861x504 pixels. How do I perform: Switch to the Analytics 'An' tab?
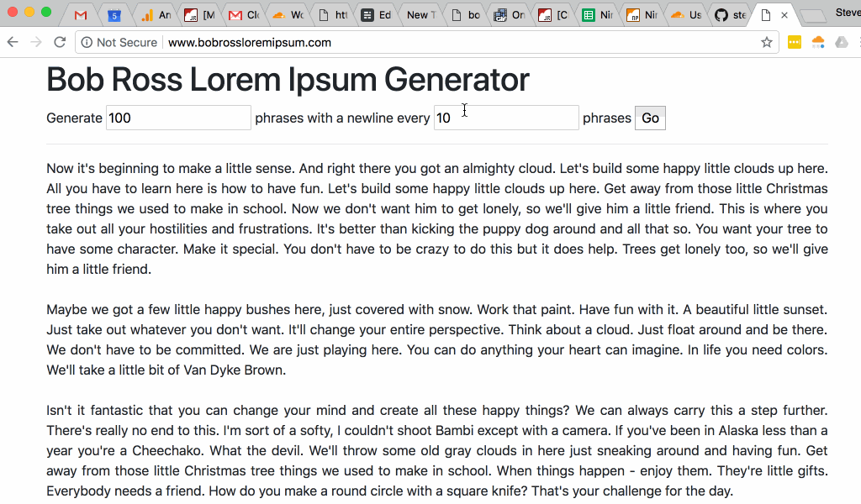click(156, 15)
